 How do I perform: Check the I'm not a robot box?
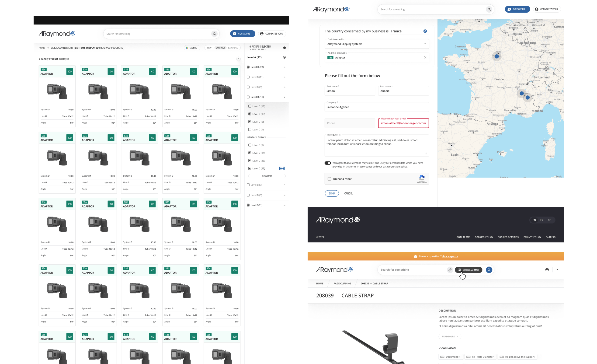tap(329, 179)
